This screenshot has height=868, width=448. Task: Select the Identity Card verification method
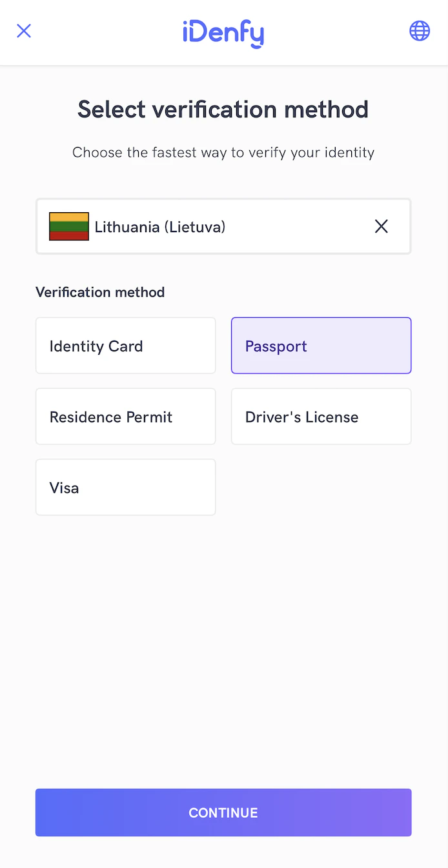125,345
